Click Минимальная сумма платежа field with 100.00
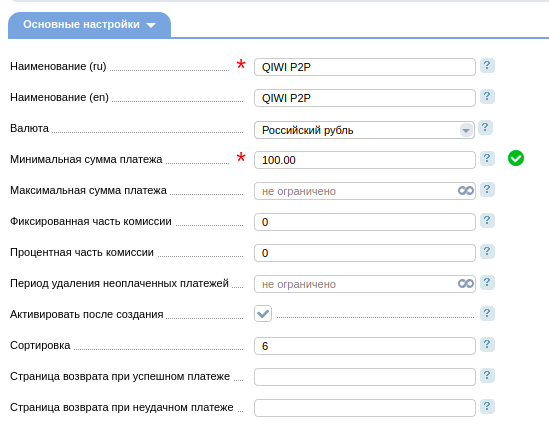Screen dimensions: 549x433 [x=365, y=160]
